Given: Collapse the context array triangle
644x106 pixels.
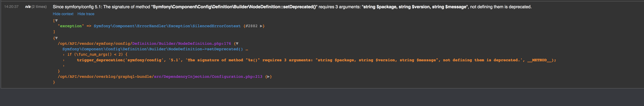Looking at the screenshot, I should tap(56, 20).
